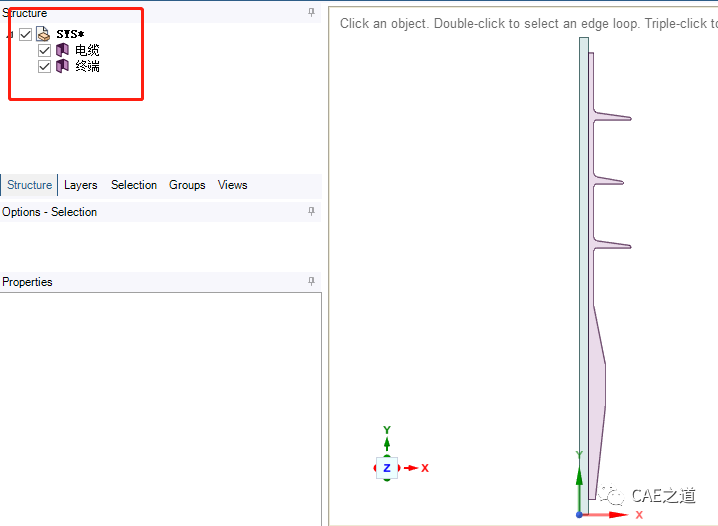The image size is (718, 526).
Task: Toggle the SYS* root checkbox
Action: [x=26, y=34]
